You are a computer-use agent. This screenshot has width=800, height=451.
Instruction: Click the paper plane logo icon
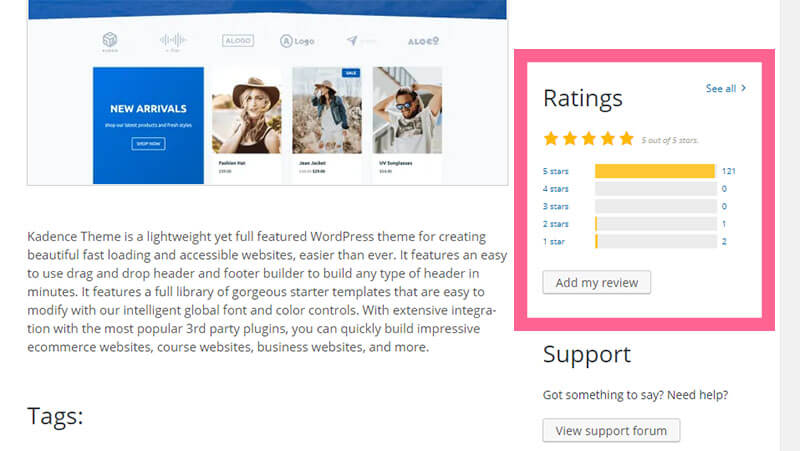coord(352,41)
